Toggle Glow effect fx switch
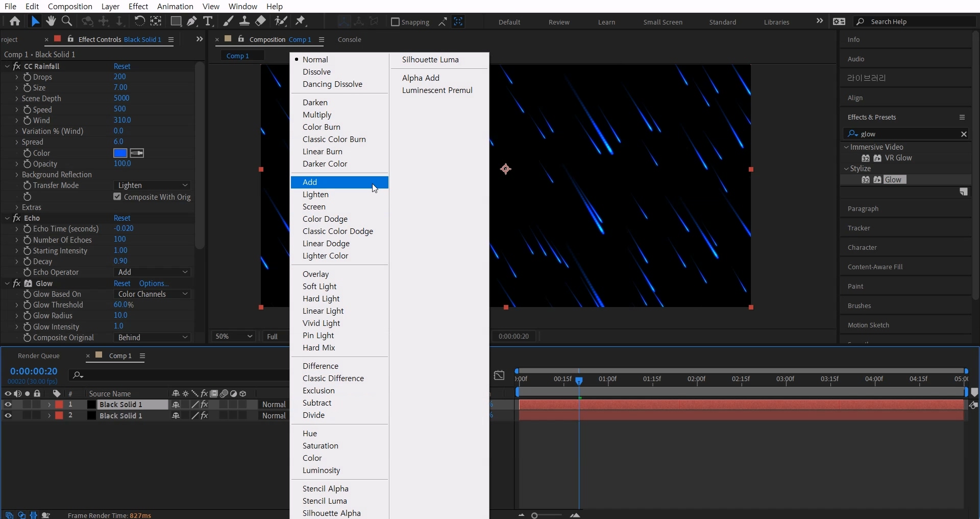This screenshot has height=519, width=980. pos(17,284)
